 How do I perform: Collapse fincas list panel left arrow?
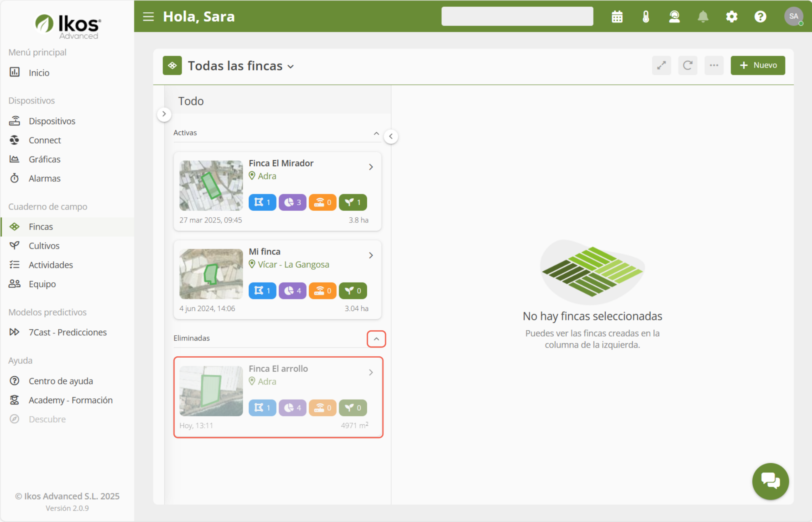point(390,136)
